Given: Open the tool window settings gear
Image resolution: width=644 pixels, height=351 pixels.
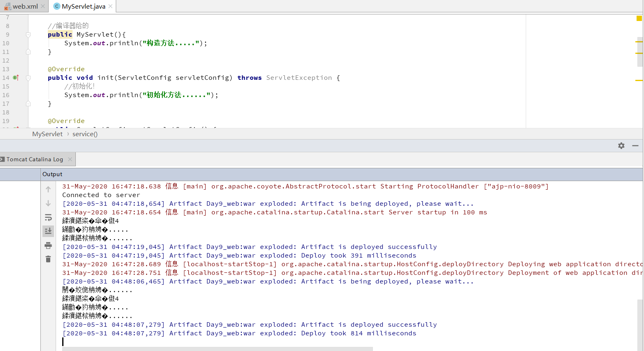Looking at the screenshot, I should point(621,146).
